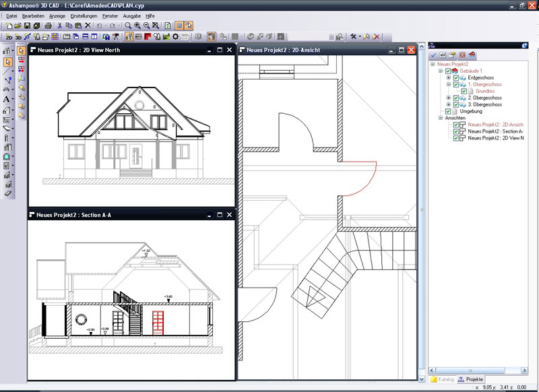This screenshot has height=392, width=539.
Task: Open the Bearbeiten menu
Action: 33,15
